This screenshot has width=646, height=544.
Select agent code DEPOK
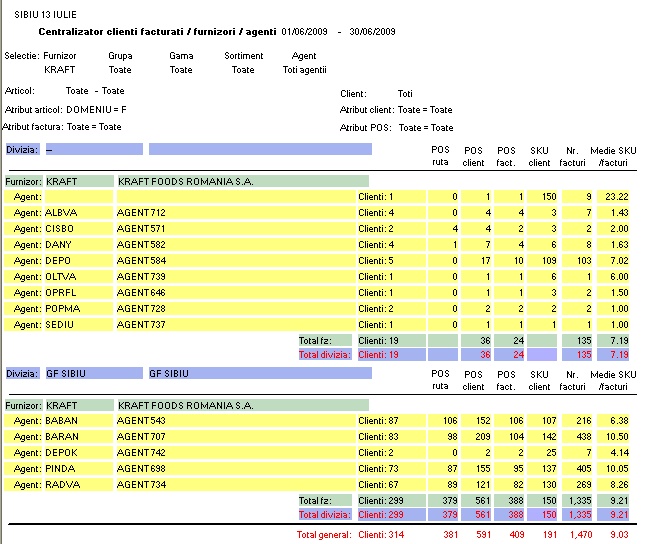78,453
